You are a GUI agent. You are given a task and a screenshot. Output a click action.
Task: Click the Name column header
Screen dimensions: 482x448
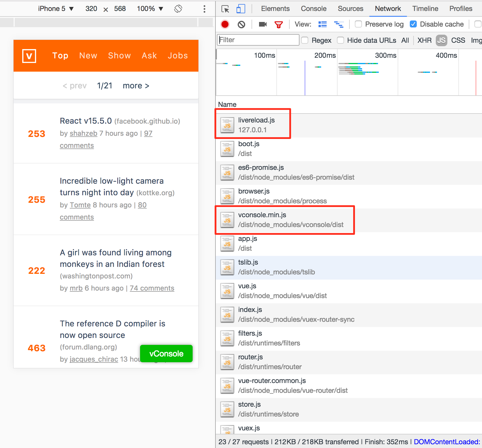[227, 105]
